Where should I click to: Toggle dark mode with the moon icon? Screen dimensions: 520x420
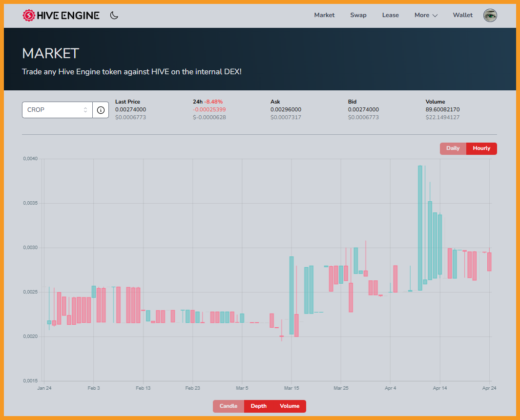pyautogui.click(x=114, y=15)
